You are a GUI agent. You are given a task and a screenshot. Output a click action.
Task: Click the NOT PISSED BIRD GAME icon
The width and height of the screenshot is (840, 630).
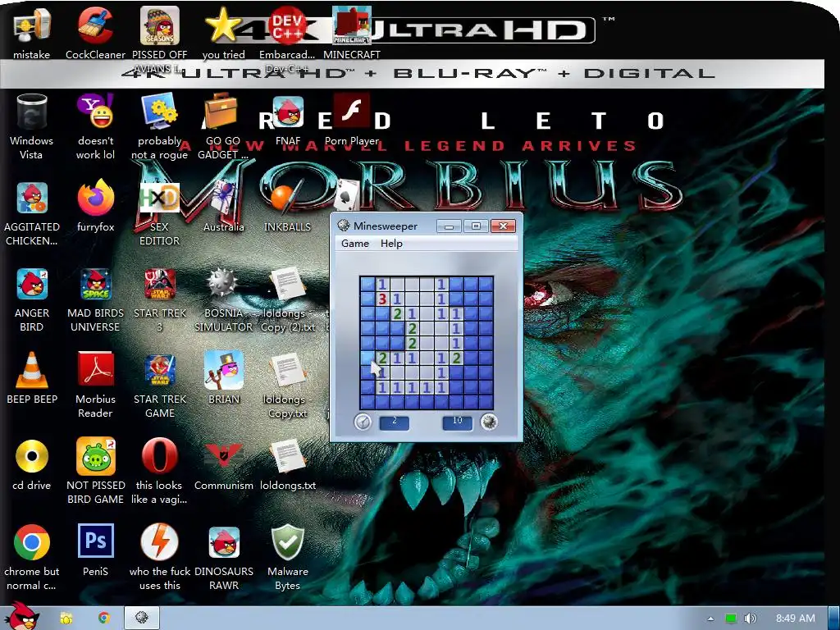pyautogui.click(x=95, y=470)
